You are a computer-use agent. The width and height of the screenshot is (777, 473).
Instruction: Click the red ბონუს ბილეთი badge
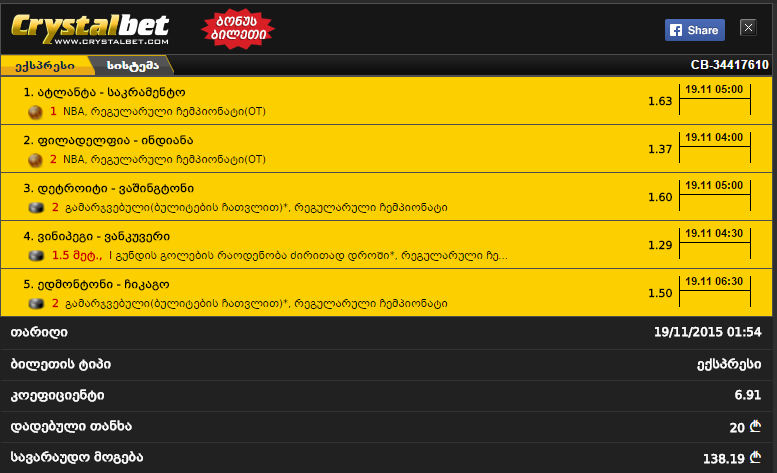tap(238, 29)
